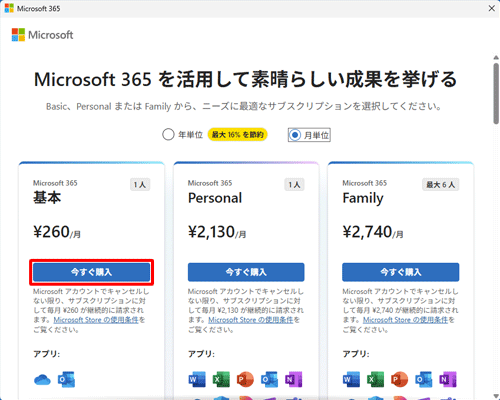Click the Word icon in the Personal plan
This screenshot has width=500, height=400.
197,379
